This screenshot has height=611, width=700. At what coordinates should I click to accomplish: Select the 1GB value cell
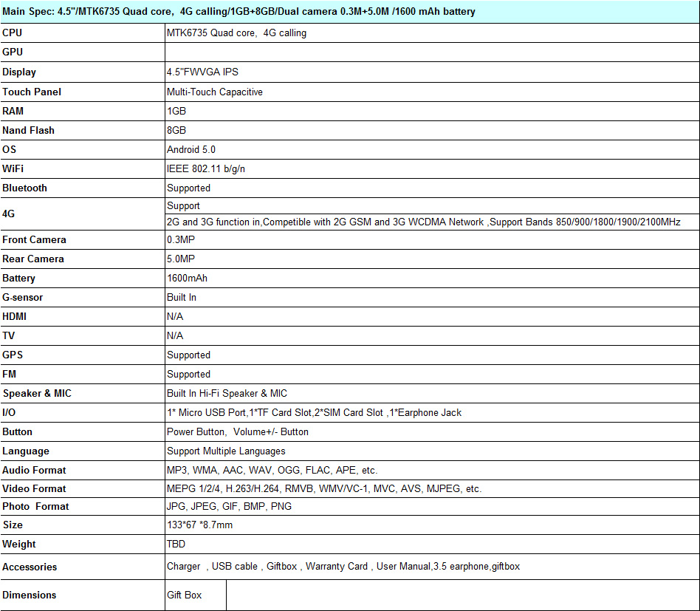(432, 112)
